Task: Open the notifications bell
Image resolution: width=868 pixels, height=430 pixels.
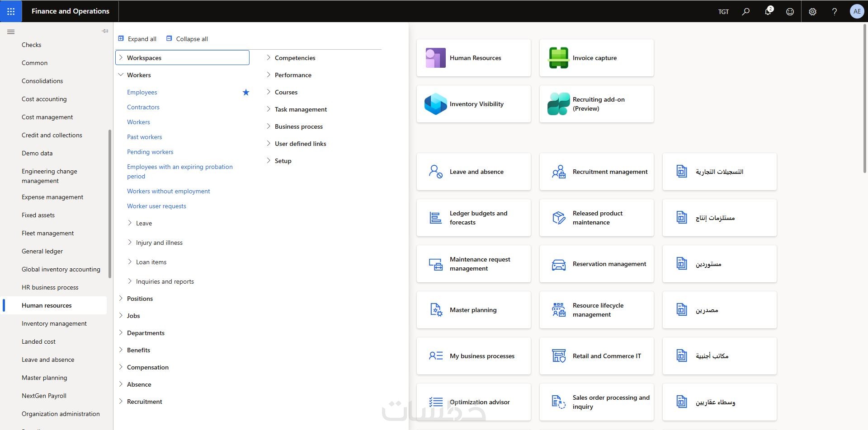Action: coord(768,11)
